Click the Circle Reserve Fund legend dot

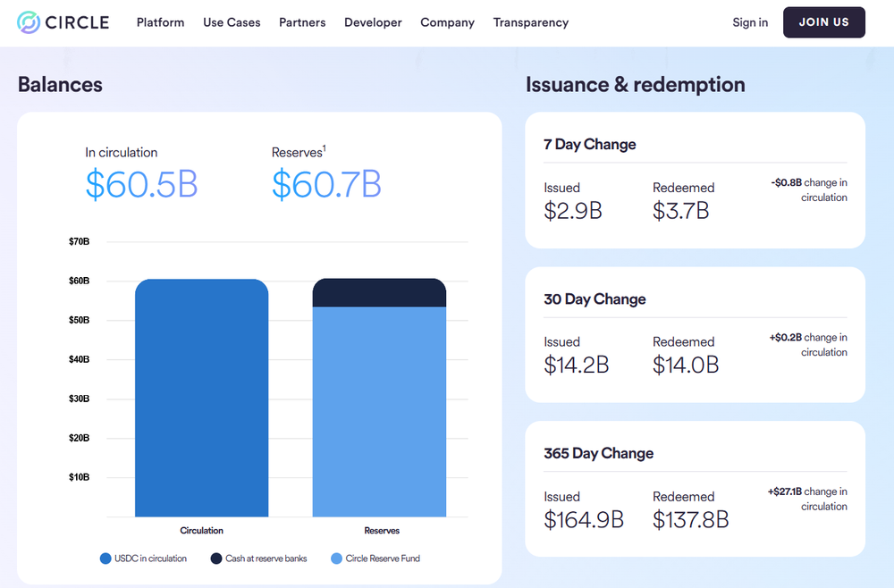[x=336, y=559]
